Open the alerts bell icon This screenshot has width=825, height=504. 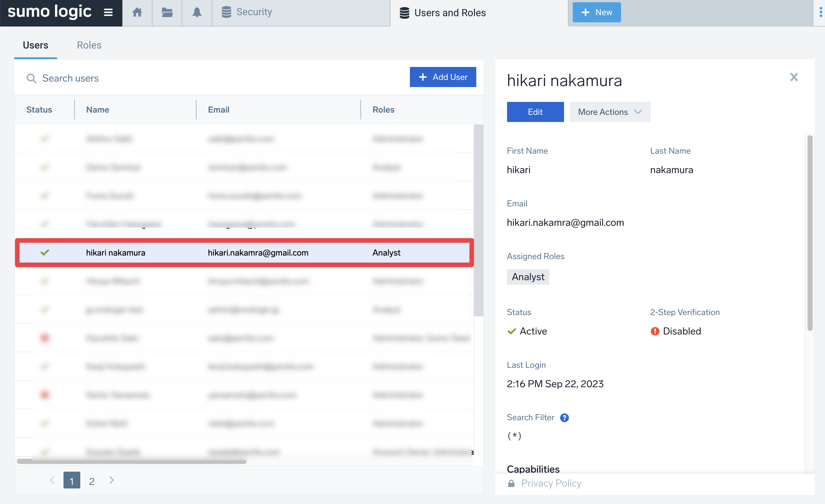pyautogui.click(x=197, y=13)
